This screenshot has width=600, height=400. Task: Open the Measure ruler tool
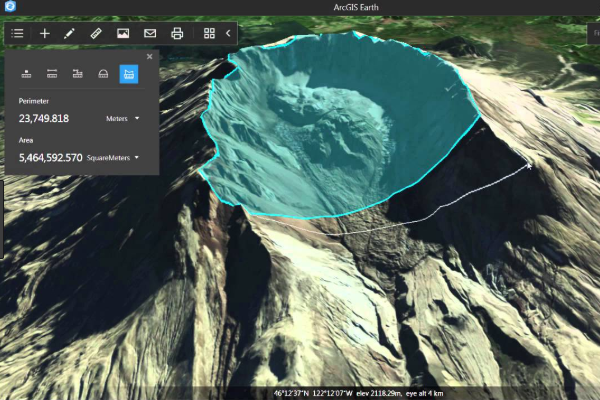[x=96, y=33]
